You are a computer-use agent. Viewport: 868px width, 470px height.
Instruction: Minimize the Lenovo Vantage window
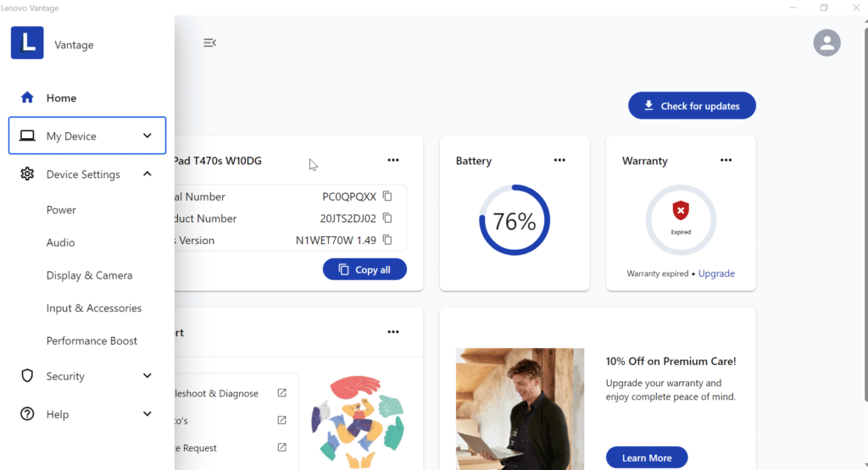coord(793,8)
